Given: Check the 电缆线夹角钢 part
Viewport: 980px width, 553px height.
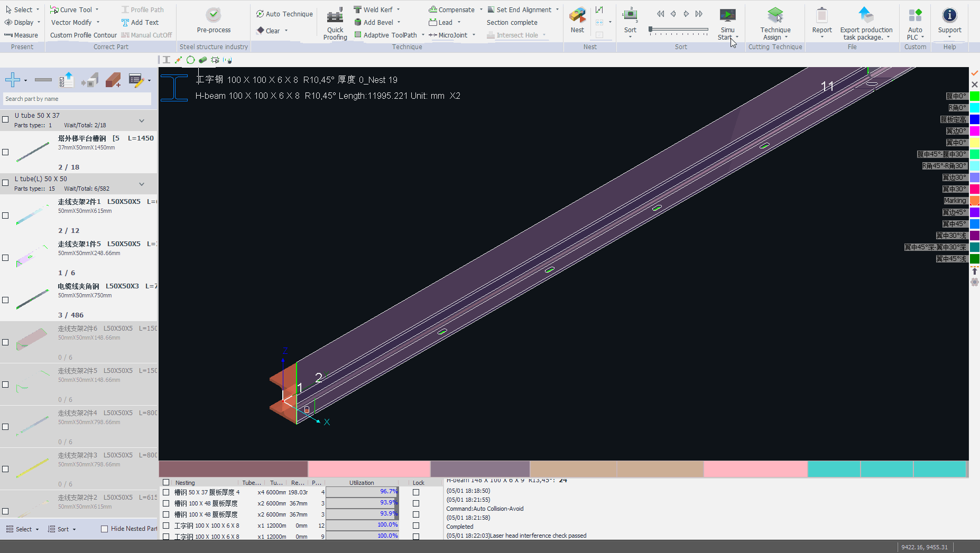Looking at the screenshot, I should pos(5,300).
